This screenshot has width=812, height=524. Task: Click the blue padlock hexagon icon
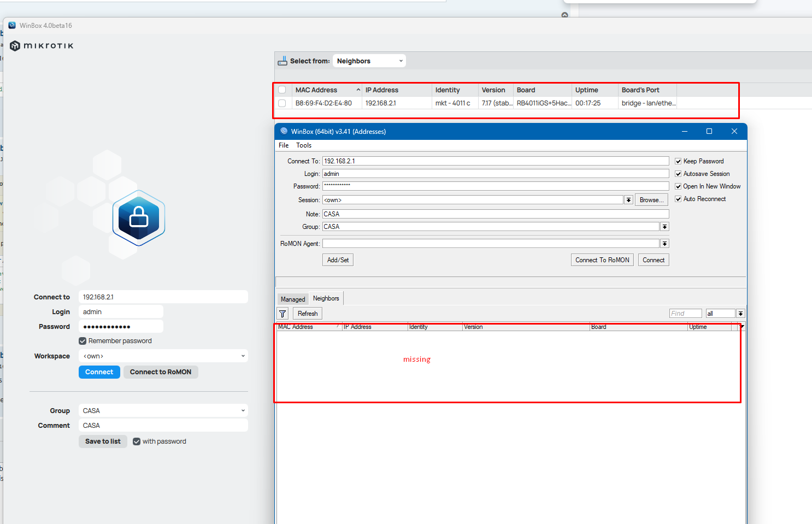click(139, 217)
